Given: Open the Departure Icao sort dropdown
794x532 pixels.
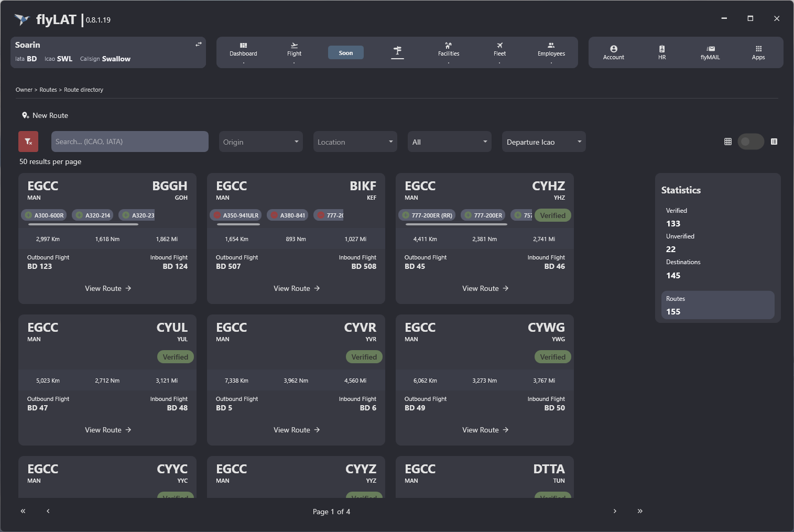Looking at the screenshot, I should click(x=543, y=142).
